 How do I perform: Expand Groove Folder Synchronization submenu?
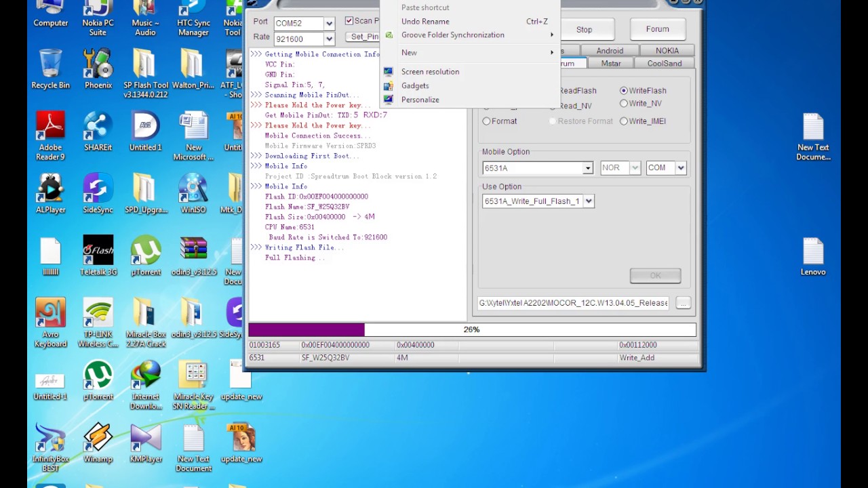[469, 35]
